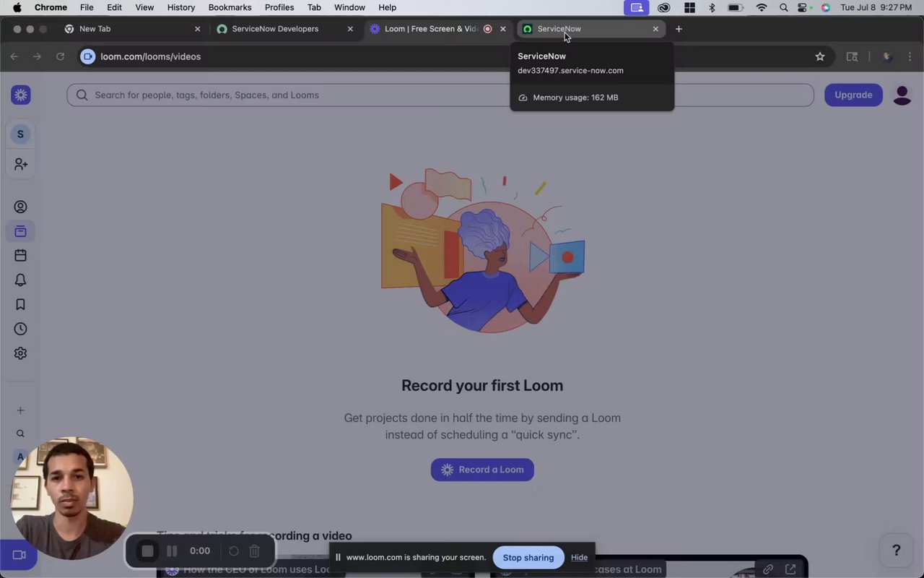
Task: Open the Profiles menu
Action: pos(279,7)
